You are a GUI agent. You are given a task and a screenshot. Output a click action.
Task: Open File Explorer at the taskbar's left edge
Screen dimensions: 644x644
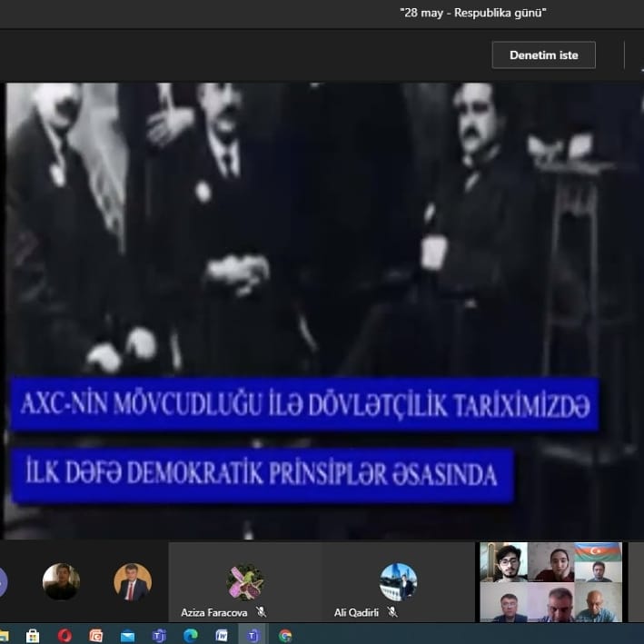pos(5,635)
